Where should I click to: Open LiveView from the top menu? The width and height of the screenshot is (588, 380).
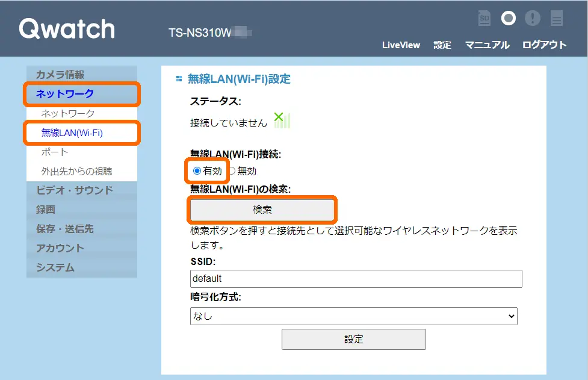[x=401, y=45]
